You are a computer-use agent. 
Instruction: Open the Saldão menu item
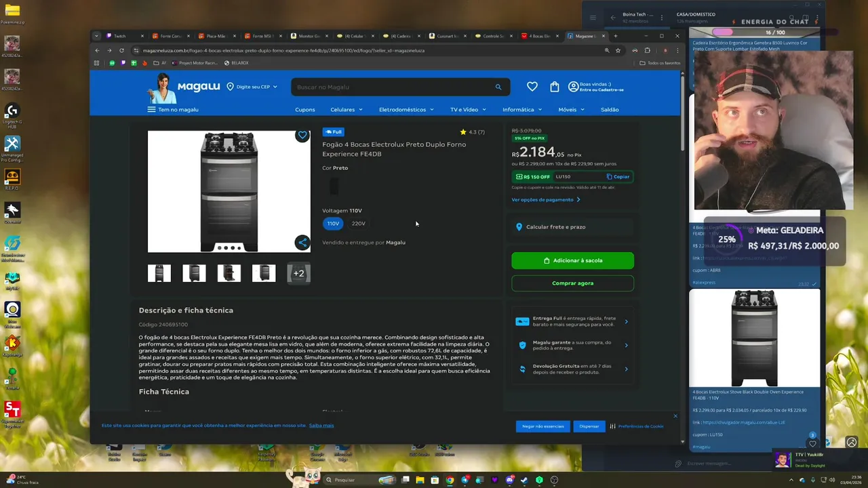(610, 109)
